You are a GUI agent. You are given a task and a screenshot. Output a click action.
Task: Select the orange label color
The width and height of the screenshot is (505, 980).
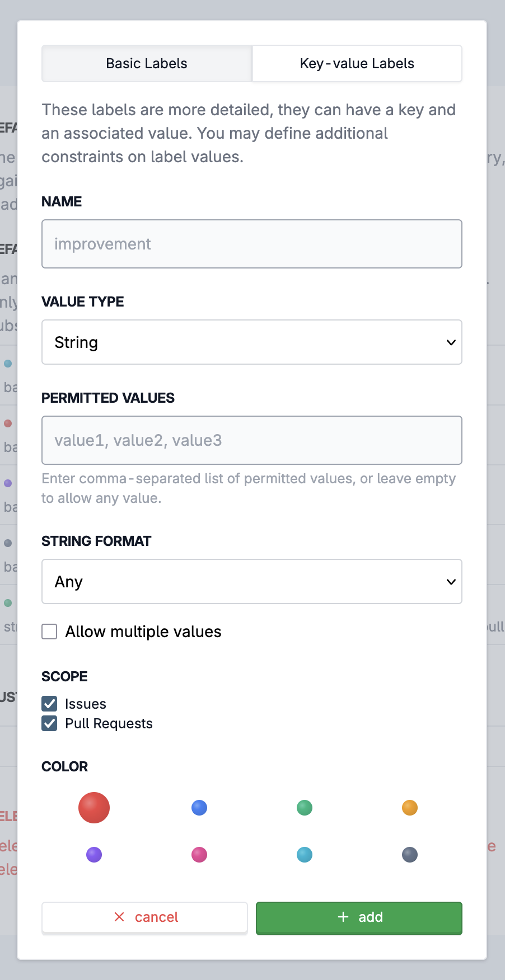click(409, 807)
